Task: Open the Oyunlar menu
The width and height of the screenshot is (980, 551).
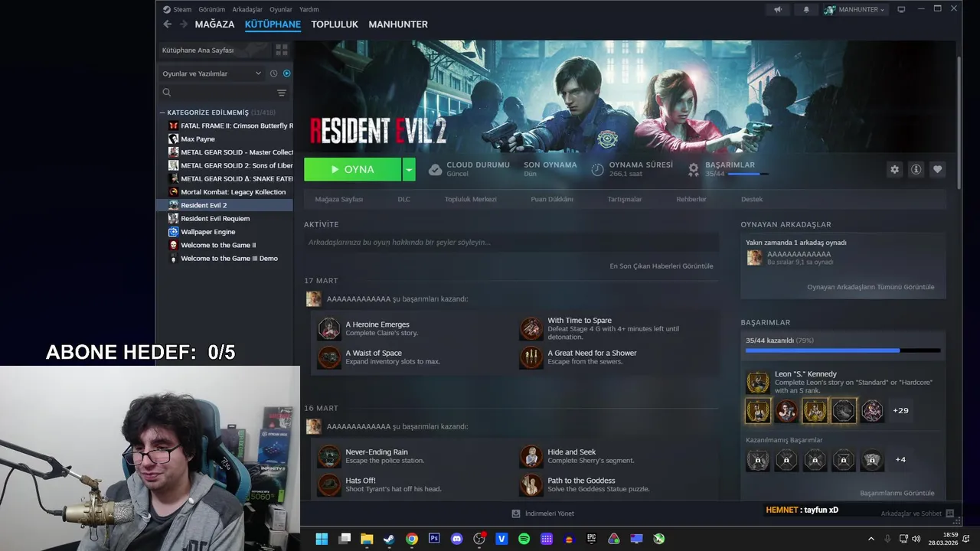Action: click(281, 9)
